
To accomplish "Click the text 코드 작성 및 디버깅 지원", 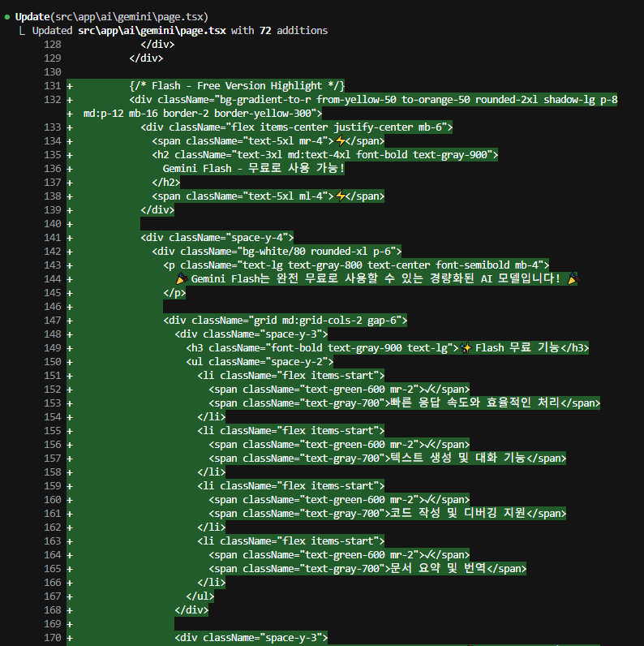I will click(x=457, y=513).
